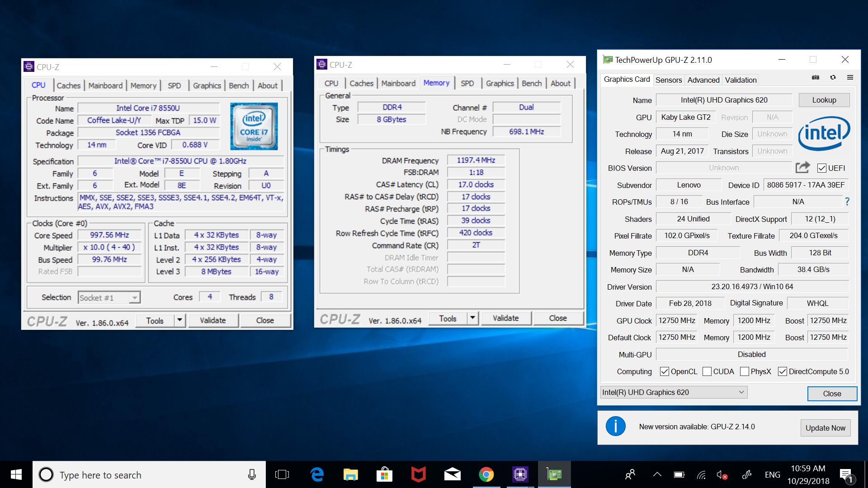The image size is (868, 488).
Task: Open the Socket #1 selection dropdown
Action: click(109, 297)
